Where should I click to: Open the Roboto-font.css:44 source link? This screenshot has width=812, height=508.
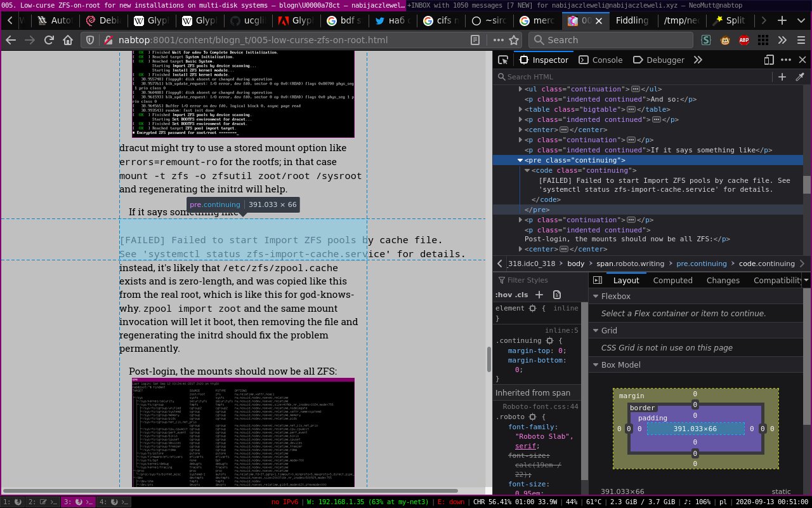(x=540, y=406)
